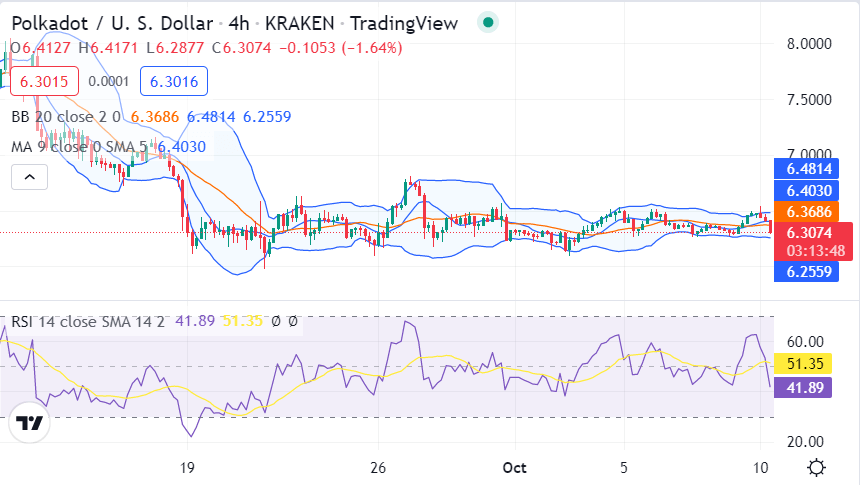The width and height of the screenshot is (860, 485).
Task: Click the C6.3074 close value
Action: tap(242, 48)
